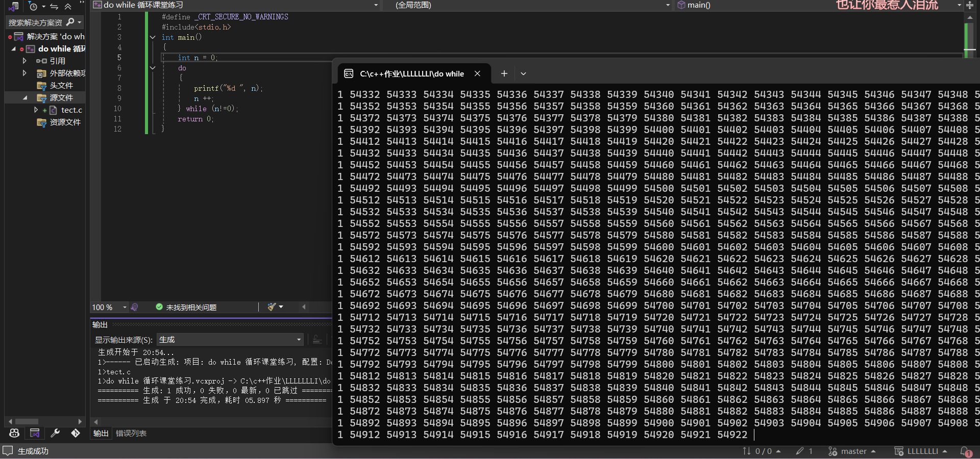Collapse the do while 循环 project node

point(14,49)
